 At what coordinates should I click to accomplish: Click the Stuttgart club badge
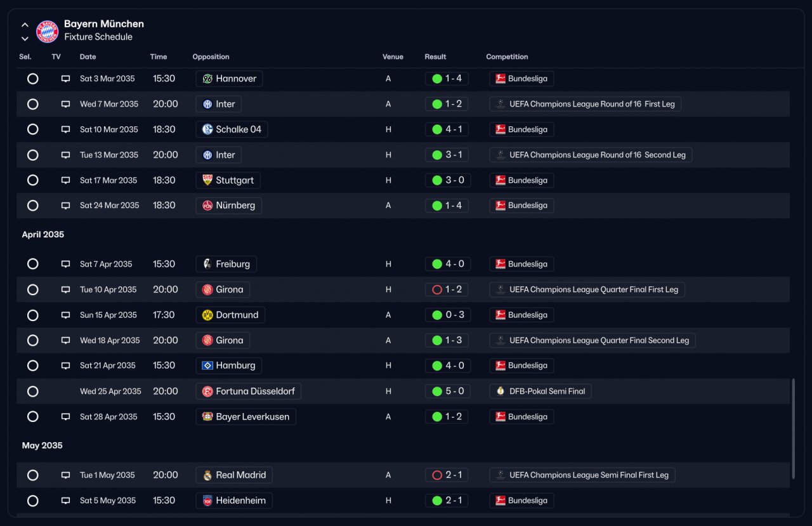[x=207, y=180]
